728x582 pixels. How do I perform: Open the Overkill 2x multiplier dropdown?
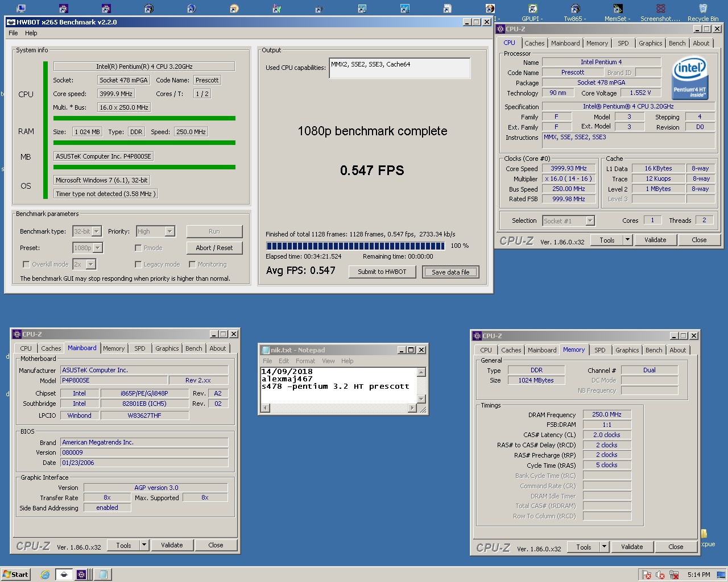91,264
